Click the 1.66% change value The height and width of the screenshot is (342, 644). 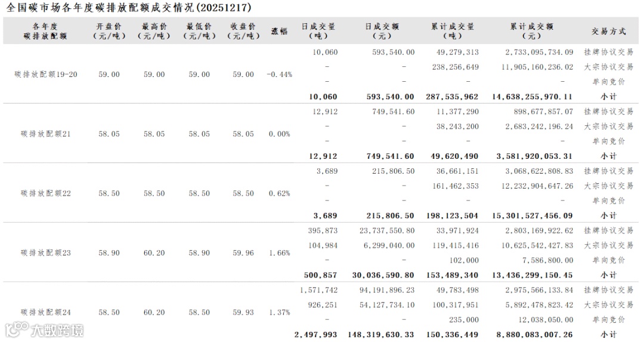(x=279, y=253)
